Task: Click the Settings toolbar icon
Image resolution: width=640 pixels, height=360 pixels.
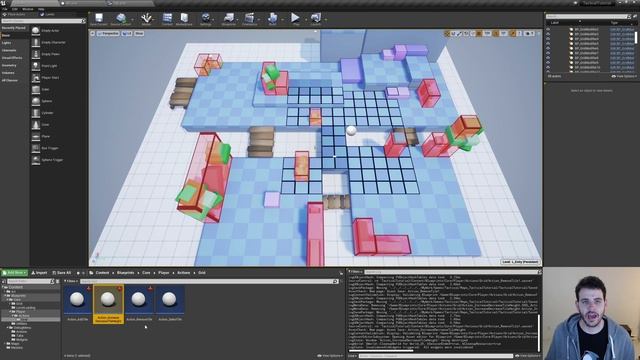Action: 206,19
